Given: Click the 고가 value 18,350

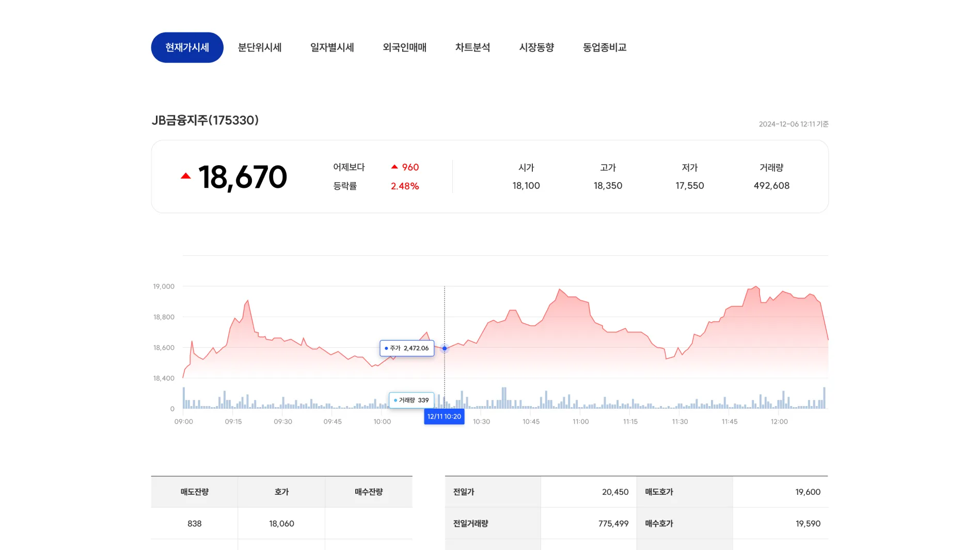Looking at the screenshot, I should [608, 186].
